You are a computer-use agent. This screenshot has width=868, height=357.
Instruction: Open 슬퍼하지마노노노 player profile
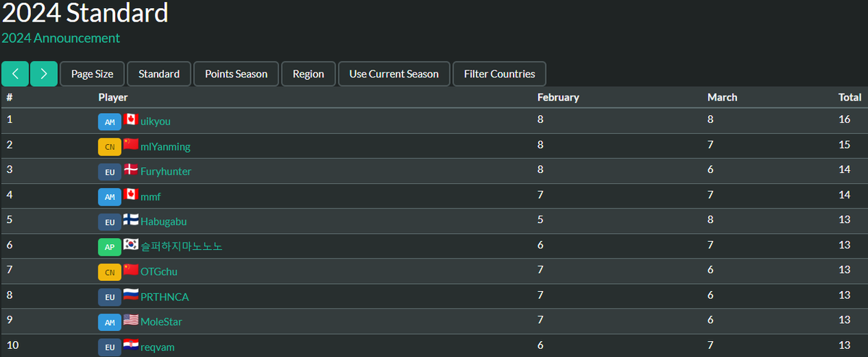tap(182, 247)
